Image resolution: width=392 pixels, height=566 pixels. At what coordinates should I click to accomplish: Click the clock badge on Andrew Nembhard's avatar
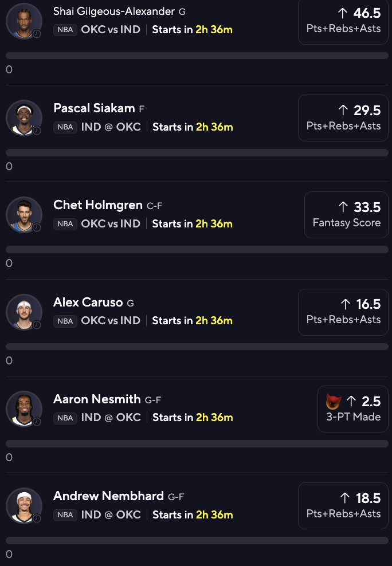tap(37, 518)
